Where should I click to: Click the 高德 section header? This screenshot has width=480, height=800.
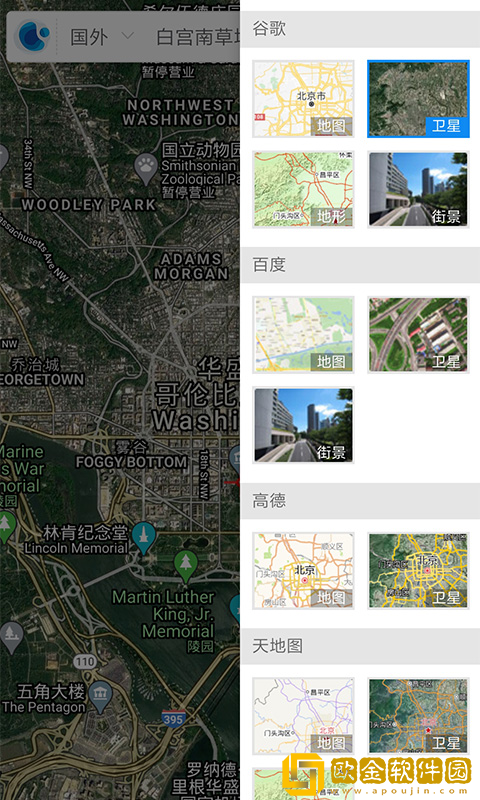pos(360,501)
